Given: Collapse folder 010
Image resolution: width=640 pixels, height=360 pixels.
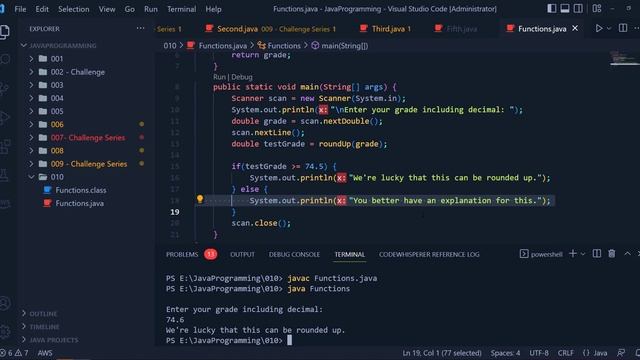Looking at the screenshot, I should 86,177.
